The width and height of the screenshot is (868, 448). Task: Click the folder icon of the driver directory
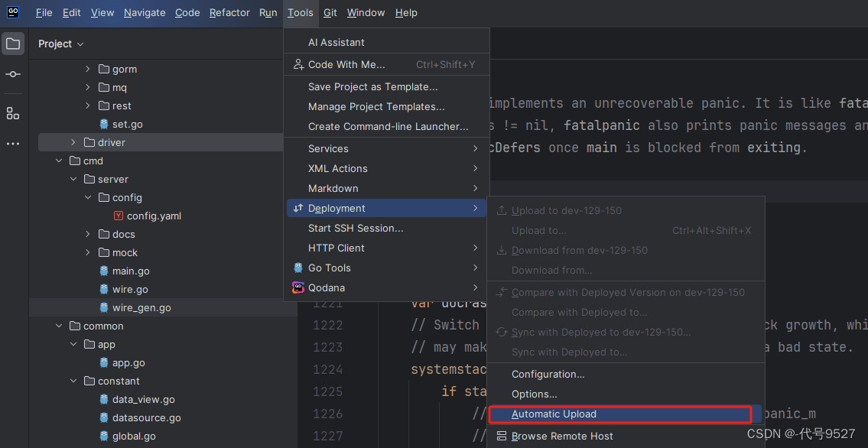click(89, 143)
